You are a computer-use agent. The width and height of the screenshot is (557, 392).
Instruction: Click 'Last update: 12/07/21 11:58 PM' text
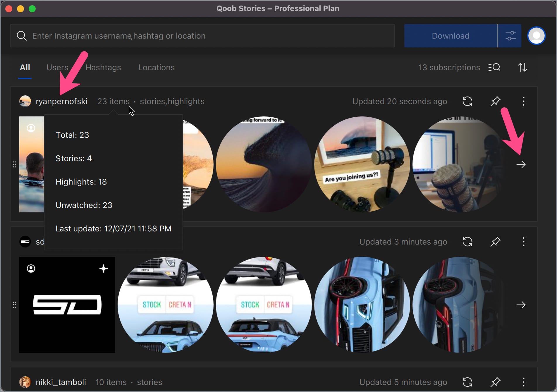(114, 228)
